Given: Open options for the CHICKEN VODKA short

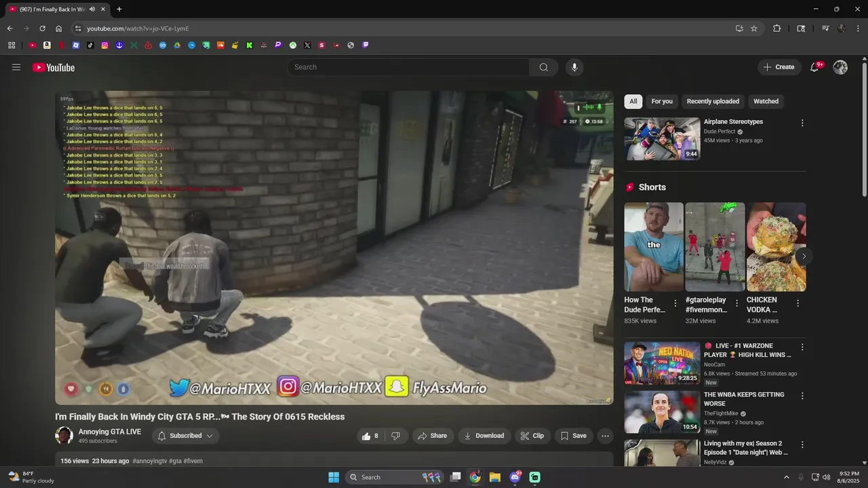Looking at the screenshot, I should click(797, 304).
